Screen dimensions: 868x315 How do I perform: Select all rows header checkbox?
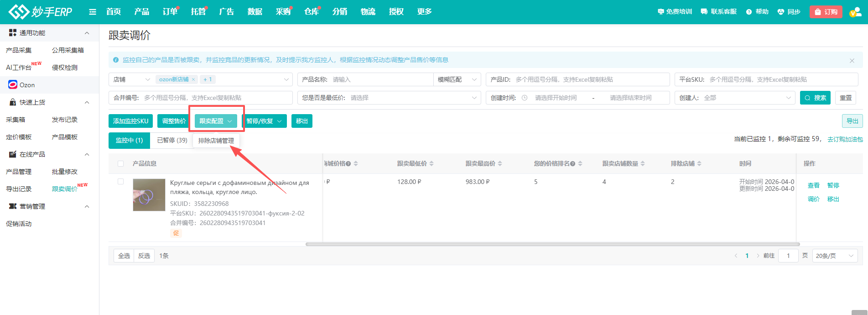(120, 163)
